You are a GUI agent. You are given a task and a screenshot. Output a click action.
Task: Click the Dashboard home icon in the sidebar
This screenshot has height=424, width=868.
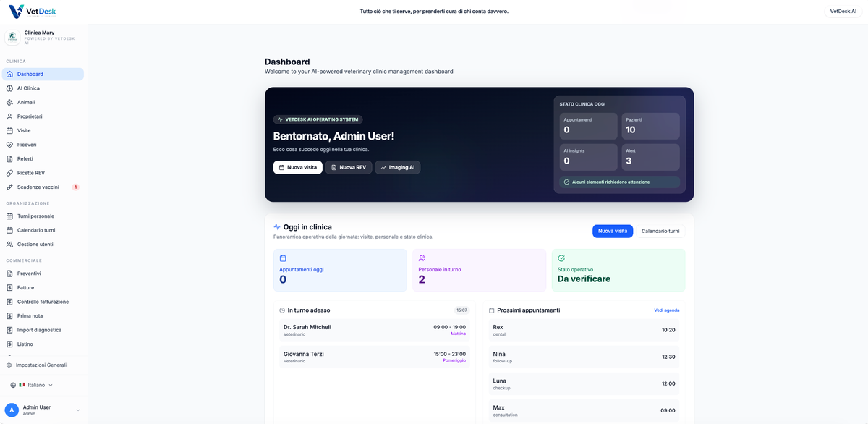coord(9,74)
